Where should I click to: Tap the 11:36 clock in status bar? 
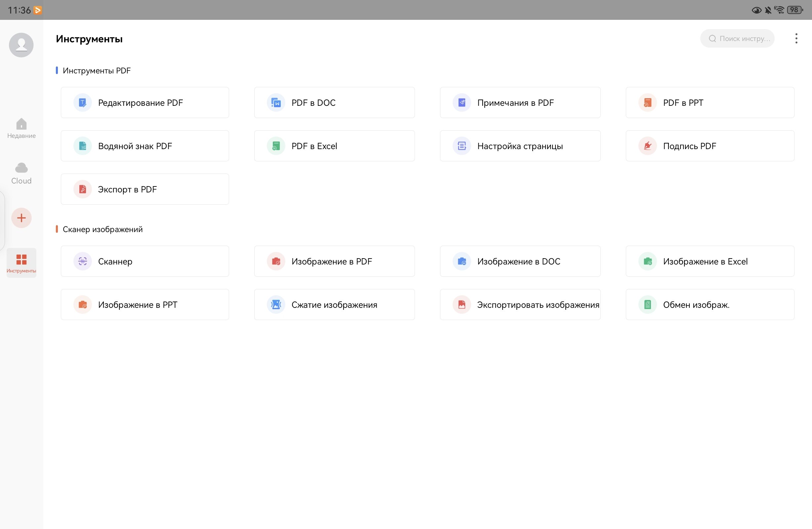click(19, 10)
